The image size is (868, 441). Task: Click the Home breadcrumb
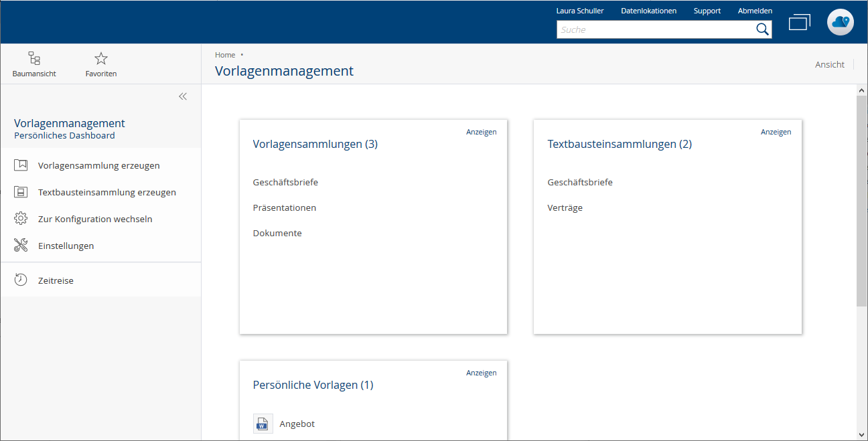tap(225, 55)
